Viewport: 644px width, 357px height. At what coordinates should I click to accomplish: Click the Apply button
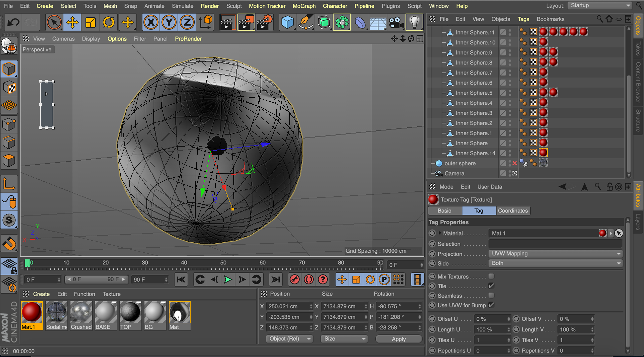pyautogui.click(x=398, y=339)
